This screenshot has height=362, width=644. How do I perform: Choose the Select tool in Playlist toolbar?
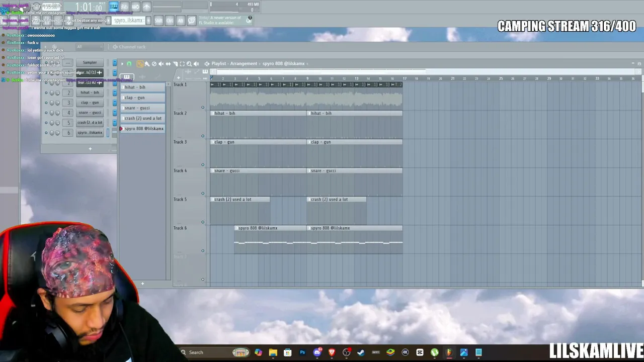pyautogui.click(x=182, y=64)
